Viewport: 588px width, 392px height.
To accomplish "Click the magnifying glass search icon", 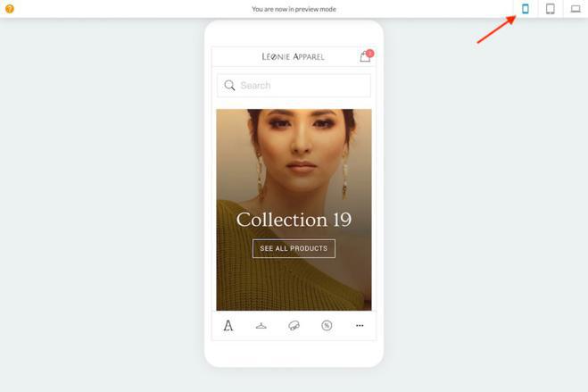I will pyautogui.click(x=229, y=86).
